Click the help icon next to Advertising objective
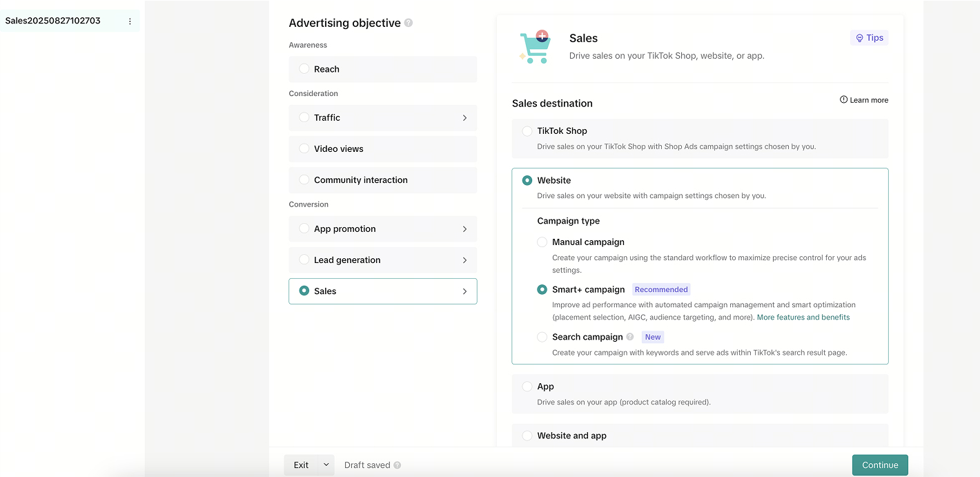The height and width of the screenshot is (477, 980). pyautogui.click(x=409, y=23)
